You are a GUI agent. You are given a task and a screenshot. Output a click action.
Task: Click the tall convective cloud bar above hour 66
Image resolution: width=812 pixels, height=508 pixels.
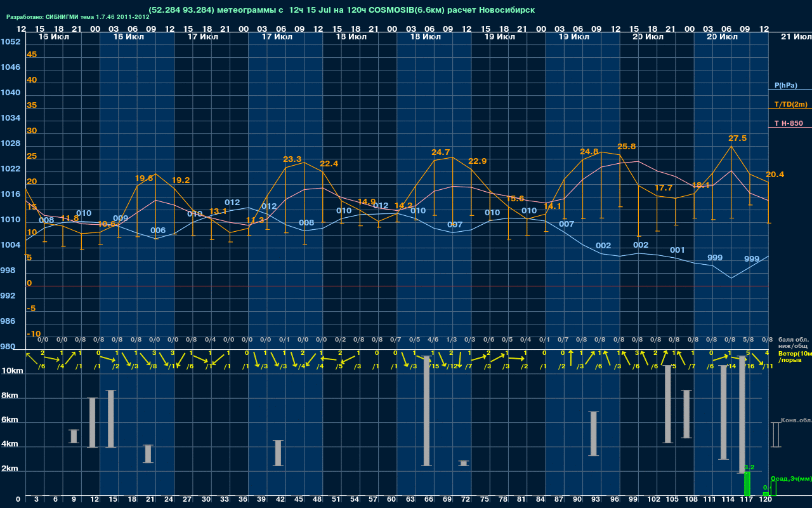tap(427, 410)
